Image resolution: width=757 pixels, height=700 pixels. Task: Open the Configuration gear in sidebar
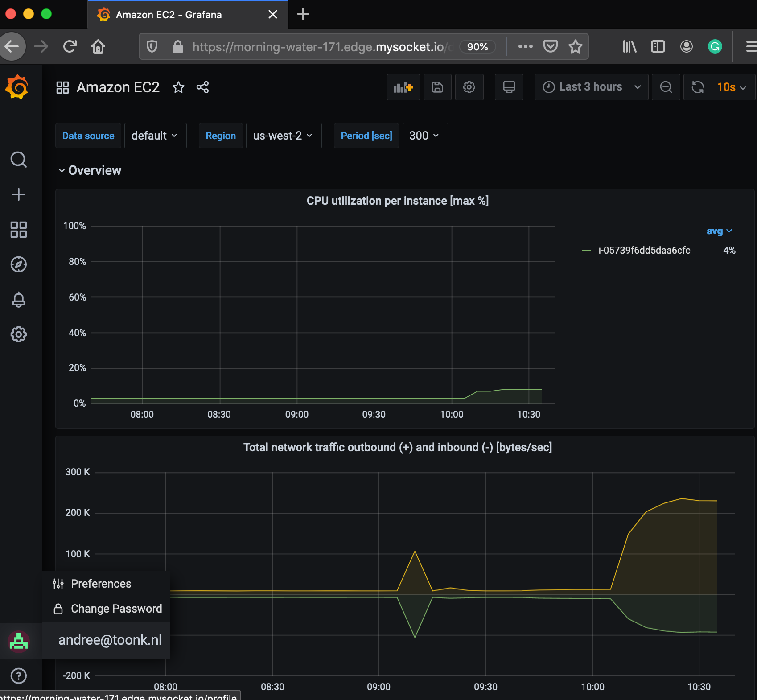coord(18,334)
